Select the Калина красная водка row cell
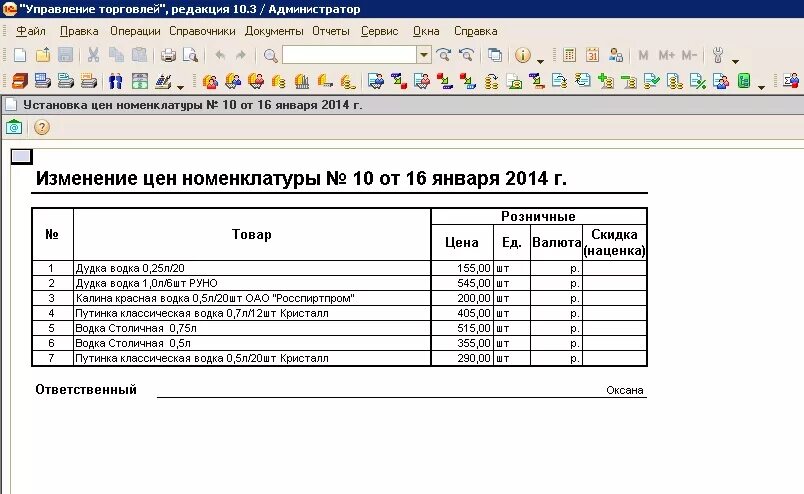The height and width of the screenshot is (494, 804). 252,298
